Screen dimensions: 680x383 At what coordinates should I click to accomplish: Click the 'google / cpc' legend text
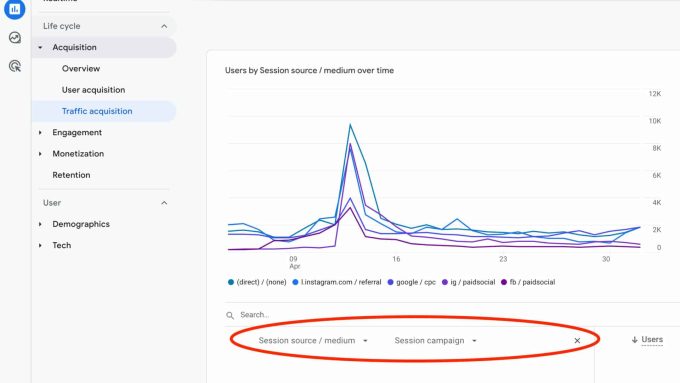[x=415, y=282]
